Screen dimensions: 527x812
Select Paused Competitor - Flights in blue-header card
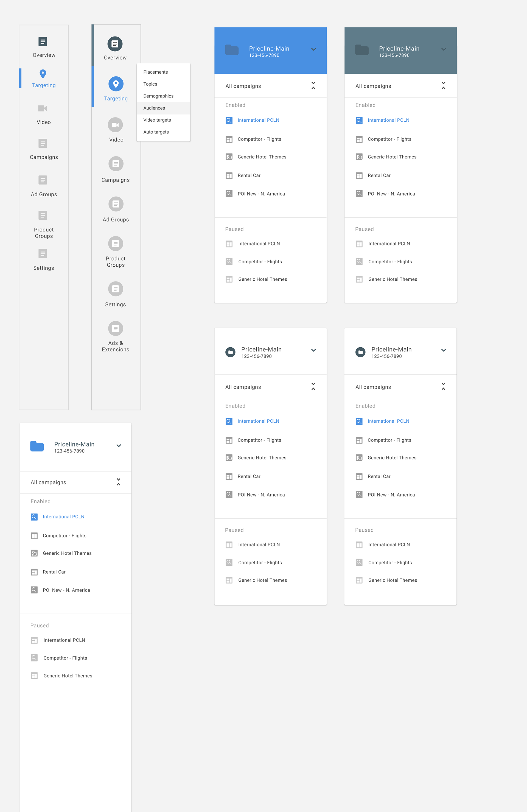(x=260, y=262)
